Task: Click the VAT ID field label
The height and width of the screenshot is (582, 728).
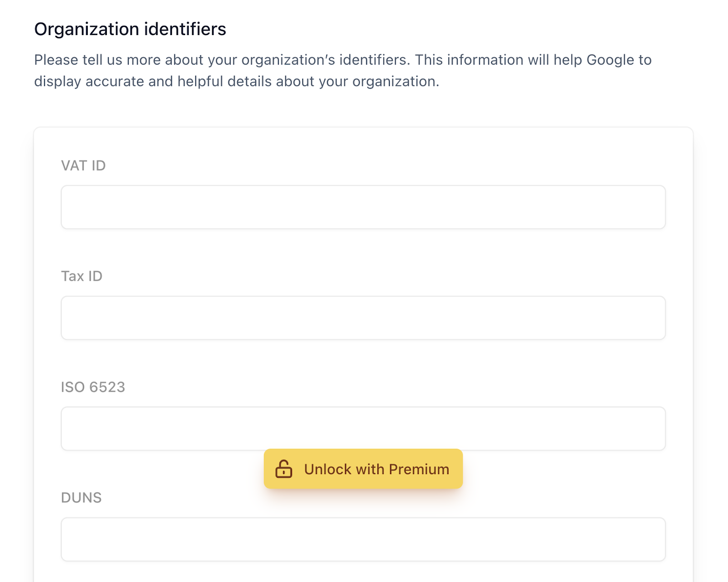Action: click(x=83, y=166)
